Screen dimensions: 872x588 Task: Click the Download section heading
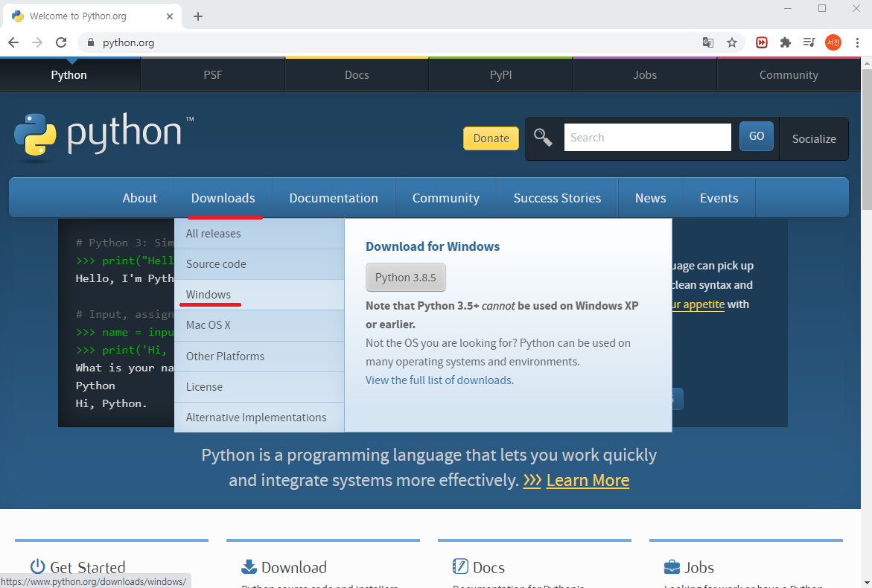(x=293, y=567)
